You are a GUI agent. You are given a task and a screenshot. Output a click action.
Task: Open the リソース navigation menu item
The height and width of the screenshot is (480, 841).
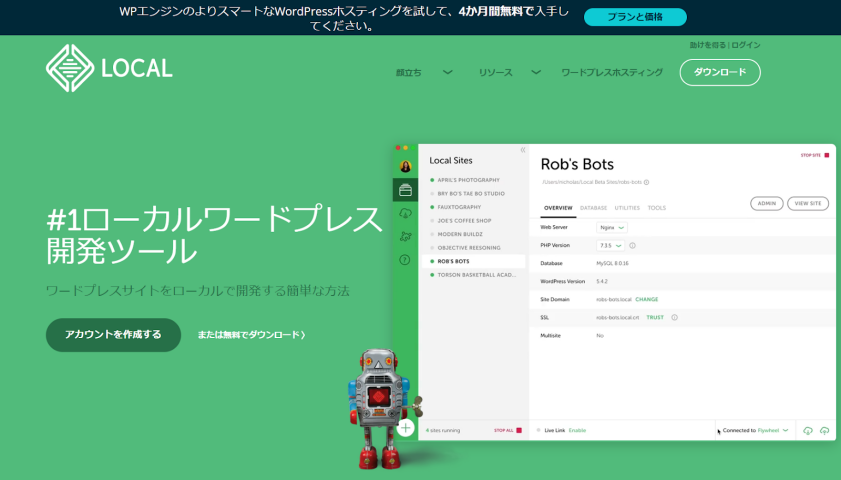pos(496,72)
